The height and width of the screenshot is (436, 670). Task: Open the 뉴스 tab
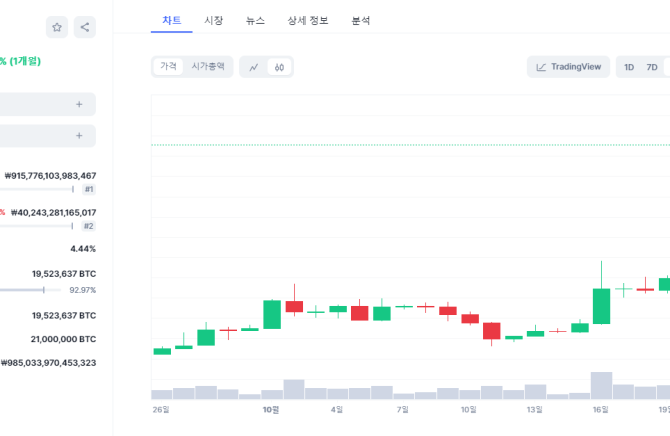(256, 20)
